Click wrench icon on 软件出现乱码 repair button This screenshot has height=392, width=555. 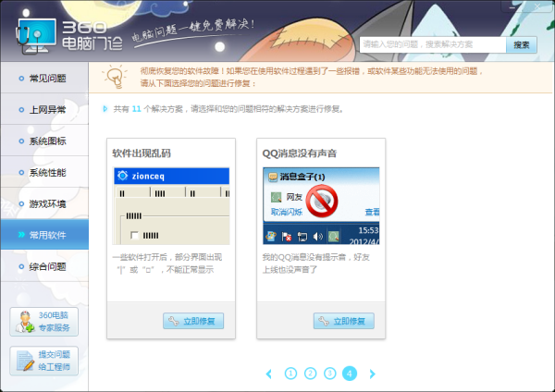(174, 321)
